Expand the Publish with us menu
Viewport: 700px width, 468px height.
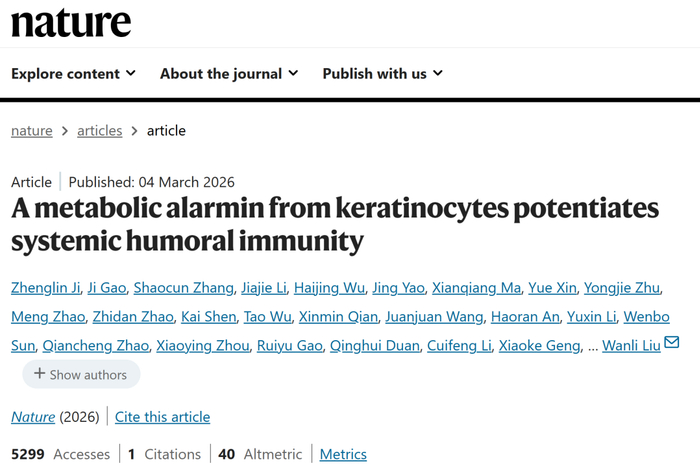click(382, 73)
